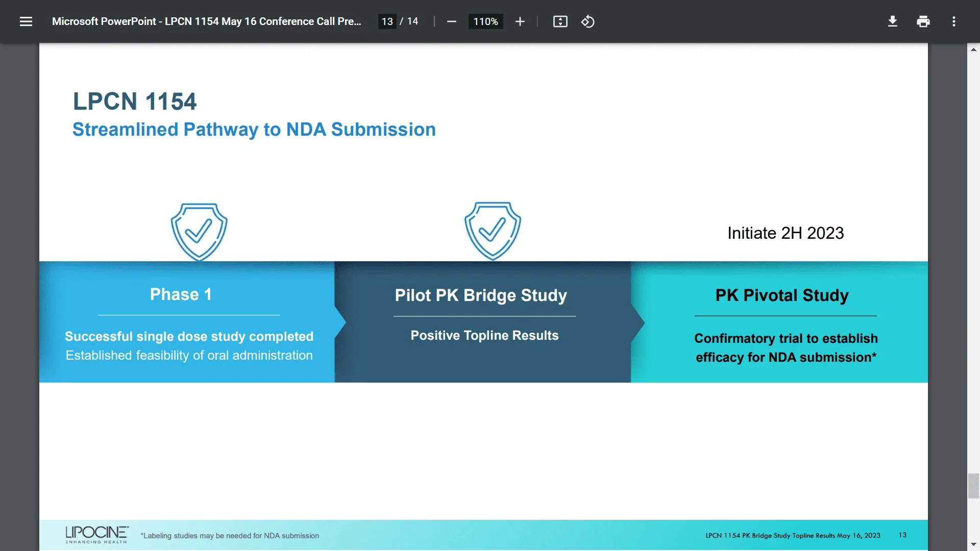Click the Phase 1 heading

[181, 294]
